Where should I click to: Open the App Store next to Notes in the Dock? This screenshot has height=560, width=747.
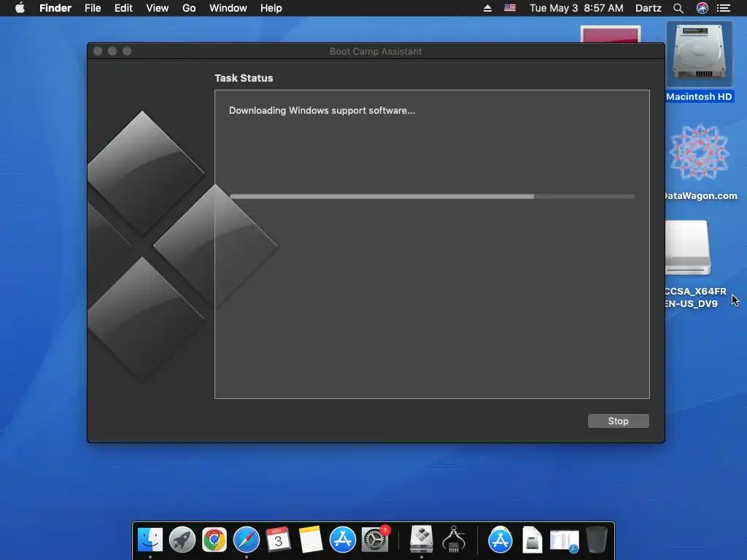(343, 540)
